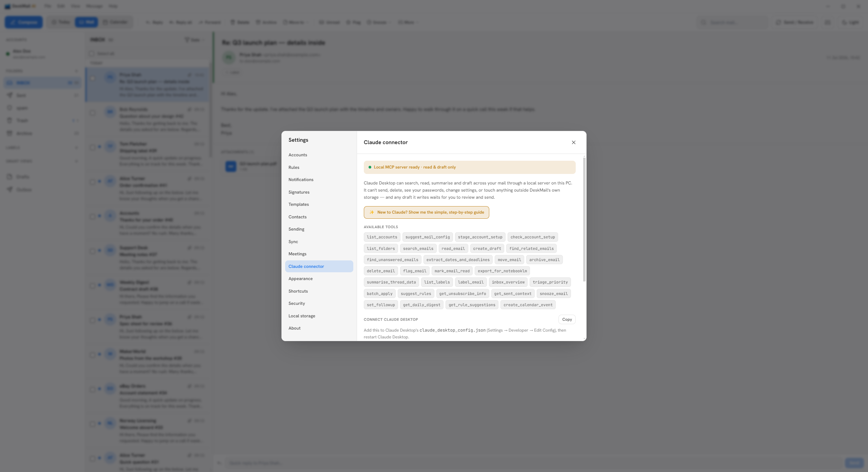Click the check_account_setup tool chip

[533, 237]
